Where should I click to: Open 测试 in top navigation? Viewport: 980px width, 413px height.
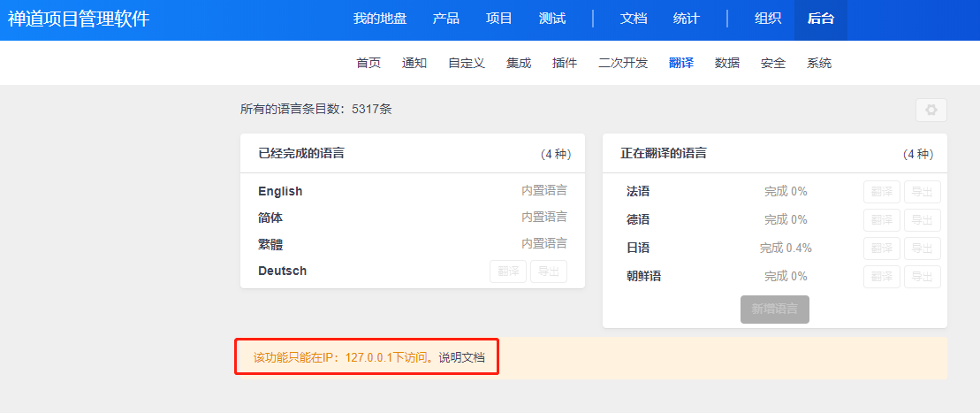tap(552, 19)
